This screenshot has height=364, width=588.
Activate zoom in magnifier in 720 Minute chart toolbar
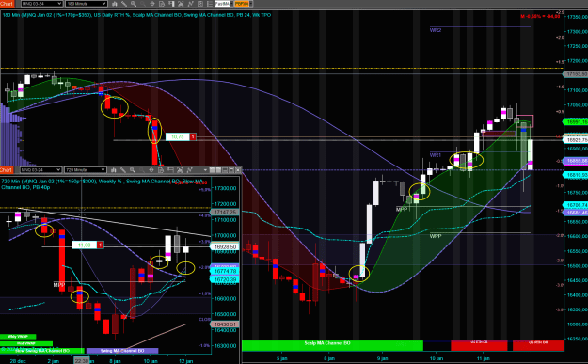point(133,170)
